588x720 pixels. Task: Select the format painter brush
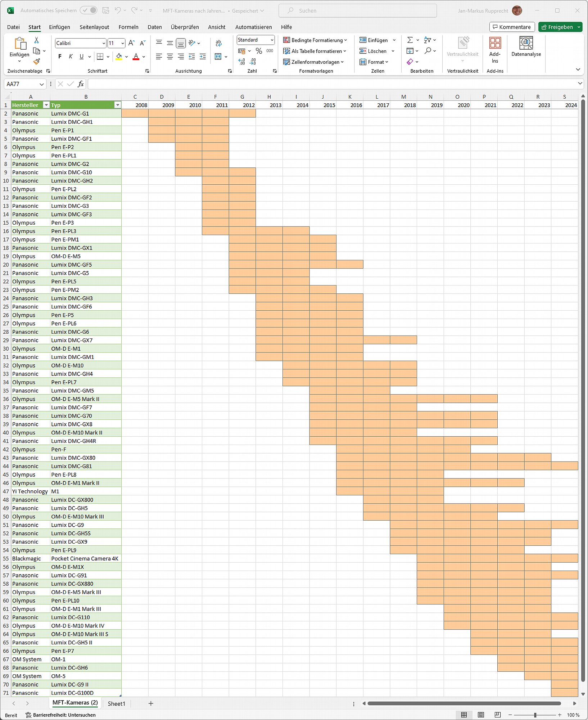[36, 62]
